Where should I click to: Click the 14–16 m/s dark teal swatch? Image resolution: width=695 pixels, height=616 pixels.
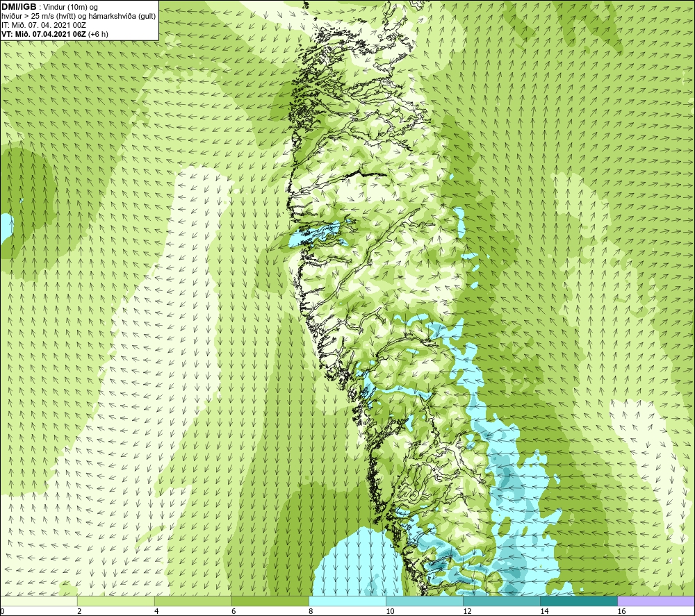click(x=578, y=601)
